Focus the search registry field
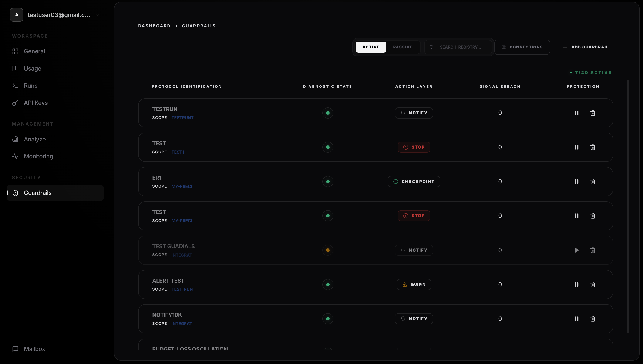 click(x=460, y=47)
